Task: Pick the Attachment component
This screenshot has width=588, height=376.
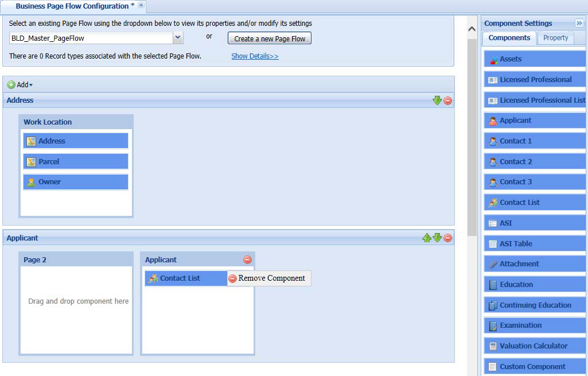Action: 534,264
